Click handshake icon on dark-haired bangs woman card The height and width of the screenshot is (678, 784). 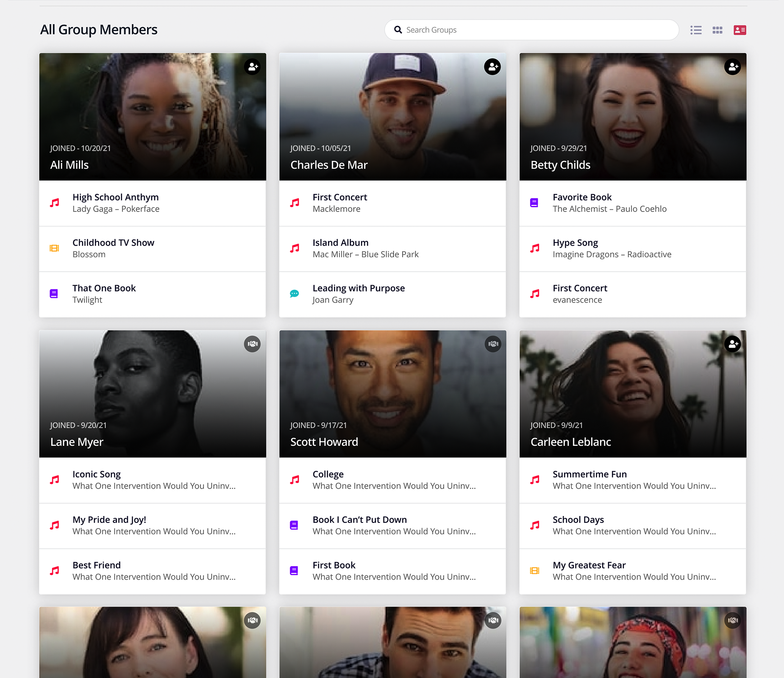pyautogui.click(x=253, y=620)
